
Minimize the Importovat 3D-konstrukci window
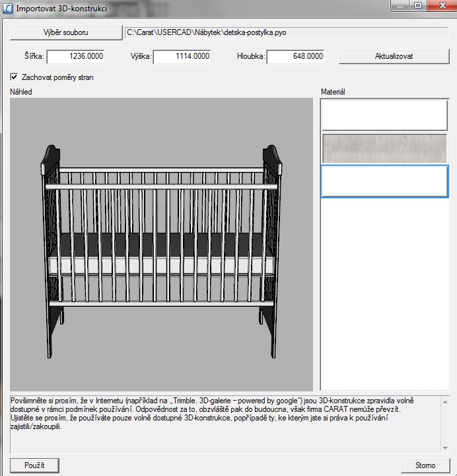400,6
